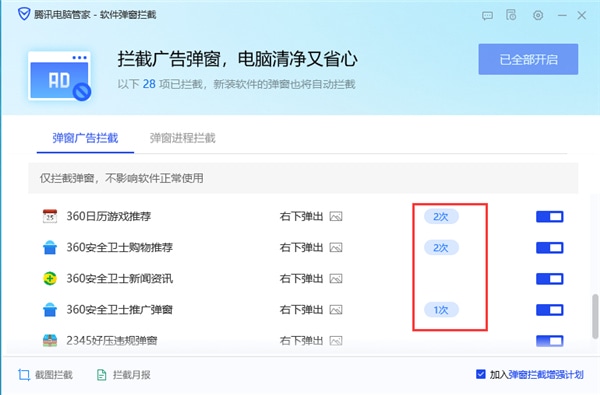Click the 已全部开启 button
Viewport: 600px width, 395px height.
528,59
